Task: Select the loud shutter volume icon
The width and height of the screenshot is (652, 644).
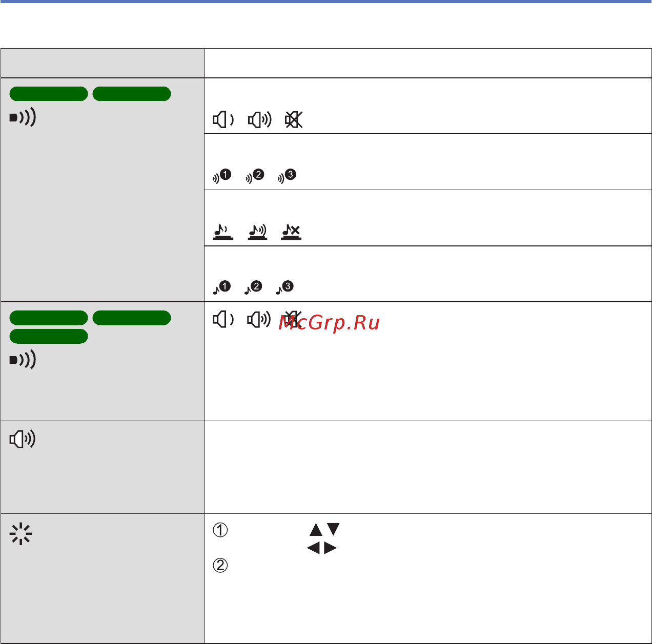Action: (257, 232)
